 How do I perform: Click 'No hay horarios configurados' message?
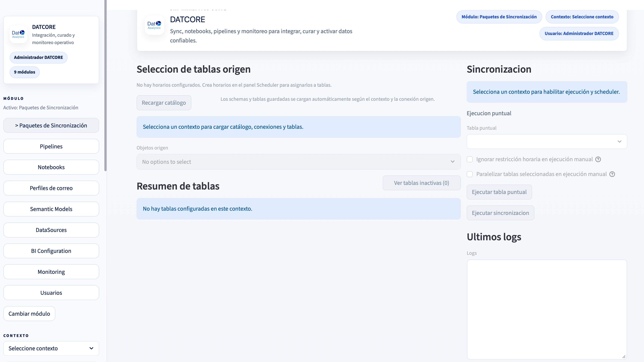tap(234, 85)
